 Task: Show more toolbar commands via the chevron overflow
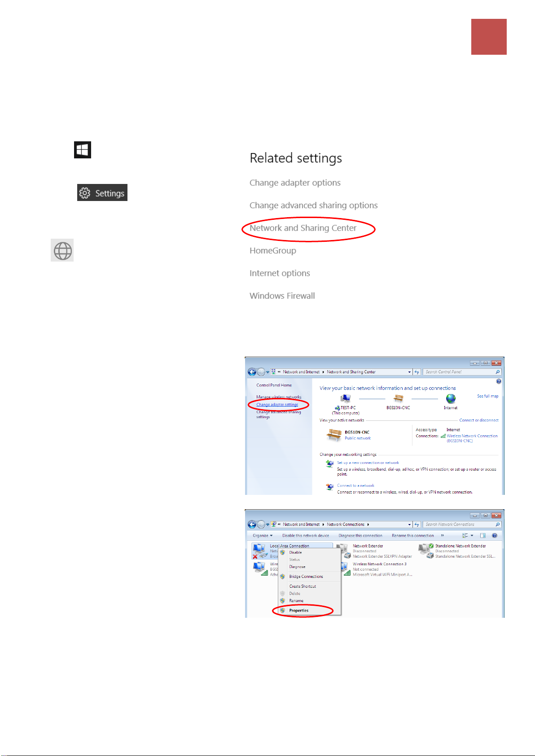(x=442, y=535)
